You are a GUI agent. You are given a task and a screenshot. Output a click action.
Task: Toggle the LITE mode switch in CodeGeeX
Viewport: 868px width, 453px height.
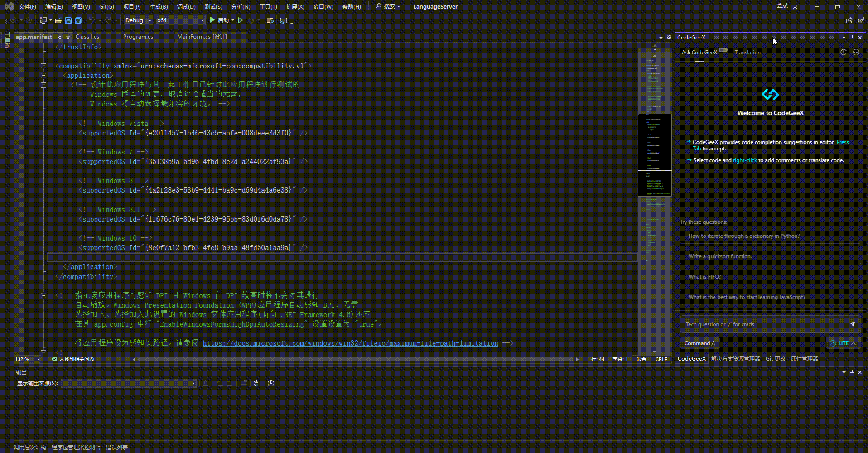click(843, 343)
